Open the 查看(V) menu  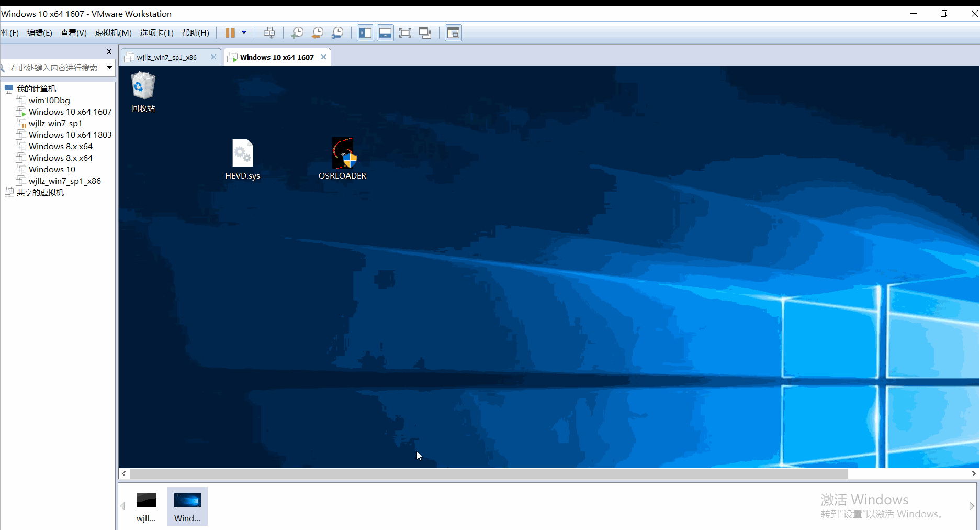coord(74,33)
